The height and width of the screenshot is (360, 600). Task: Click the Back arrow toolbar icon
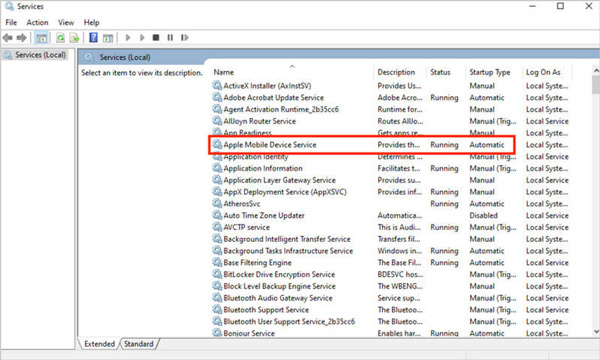pyautogui.click(x=8, y=37)
